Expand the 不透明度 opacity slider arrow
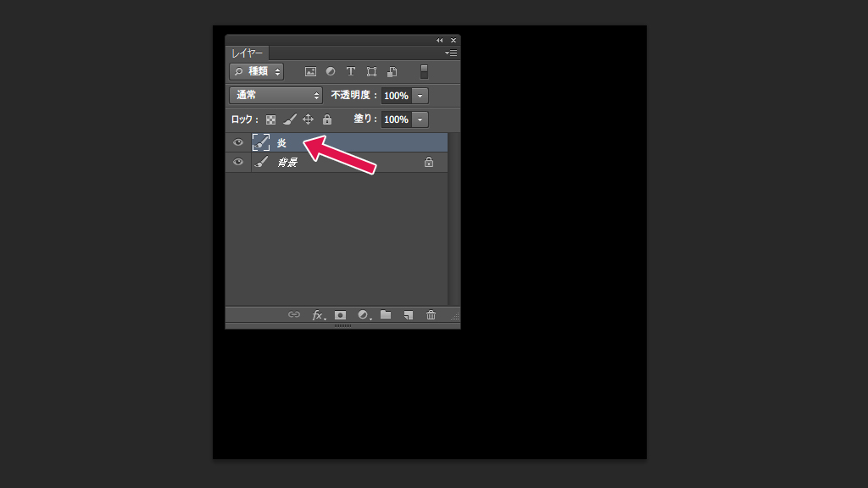868x488 pixels. click(x=420, y=96)
